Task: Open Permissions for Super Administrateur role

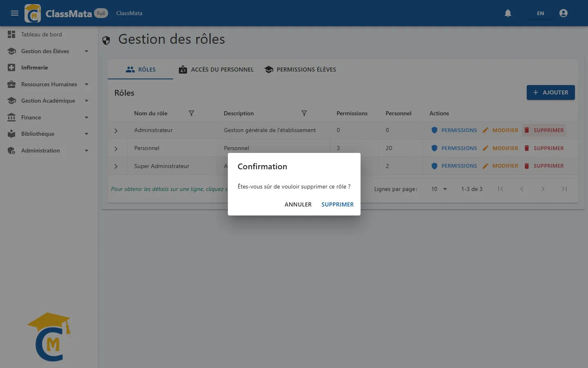Action: pos(454,166)
